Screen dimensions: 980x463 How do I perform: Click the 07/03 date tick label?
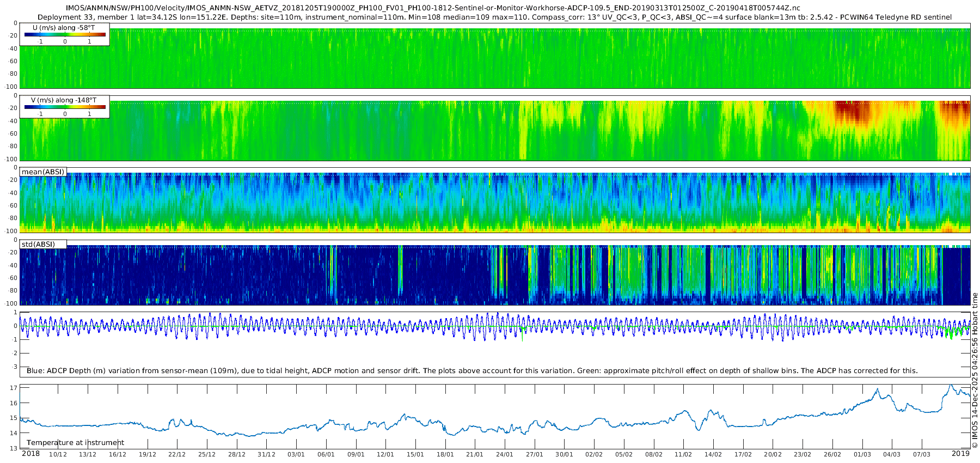922,454
